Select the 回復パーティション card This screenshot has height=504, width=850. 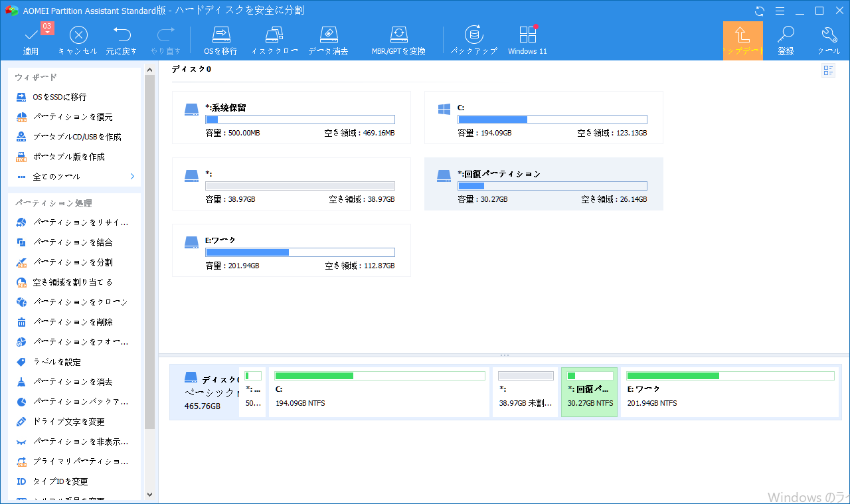pos(543,184)
